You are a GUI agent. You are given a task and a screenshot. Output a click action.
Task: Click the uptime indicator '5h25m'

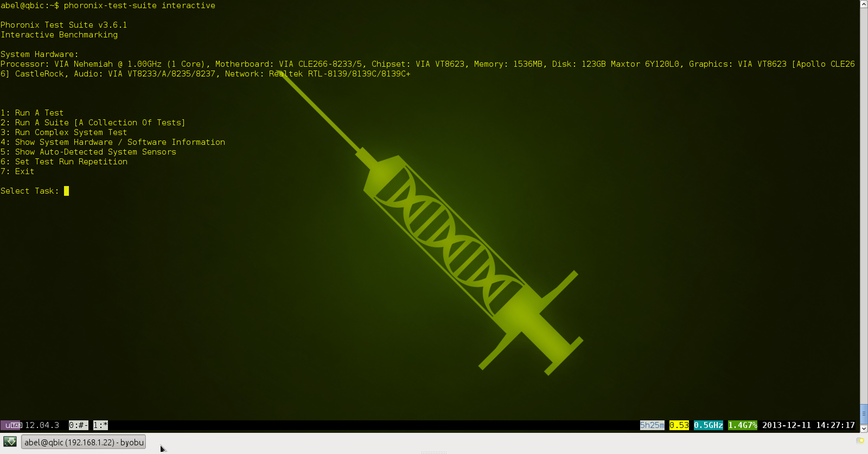(652, 425)
